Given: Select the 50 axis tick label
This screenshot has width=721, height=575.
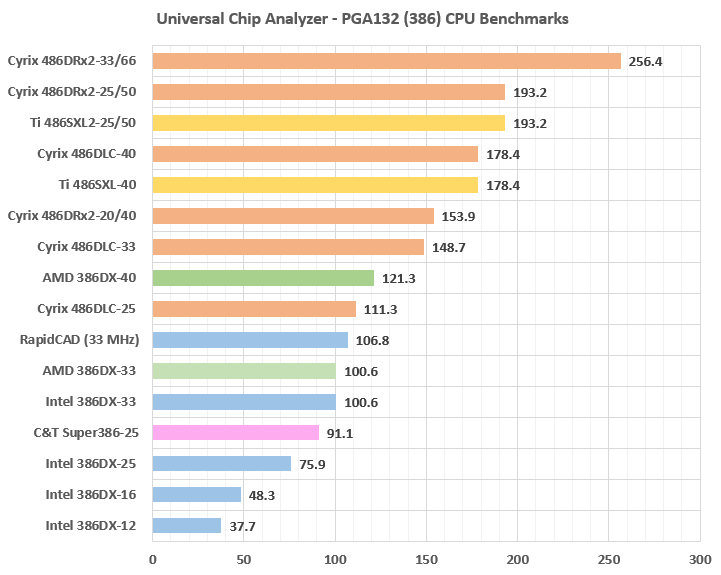Looking at the screenshot, I should click(x=244, y=559).
